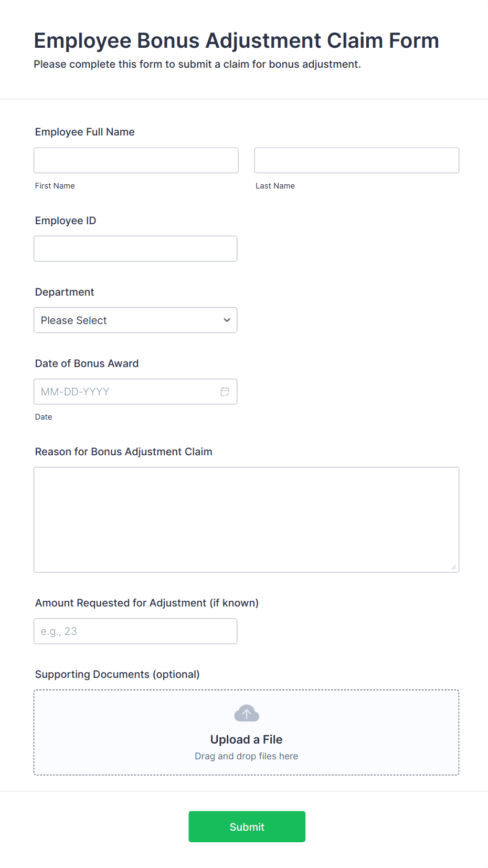Expand the Department dropdown arrow

(x=227, y=320)
